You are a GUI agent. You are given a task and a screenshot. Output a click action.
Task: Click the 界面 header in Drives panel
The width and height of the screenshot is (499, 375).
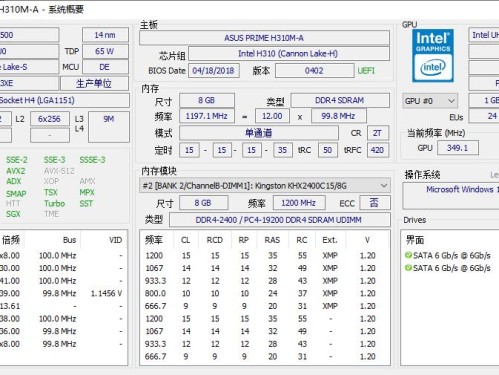[415, 240]
